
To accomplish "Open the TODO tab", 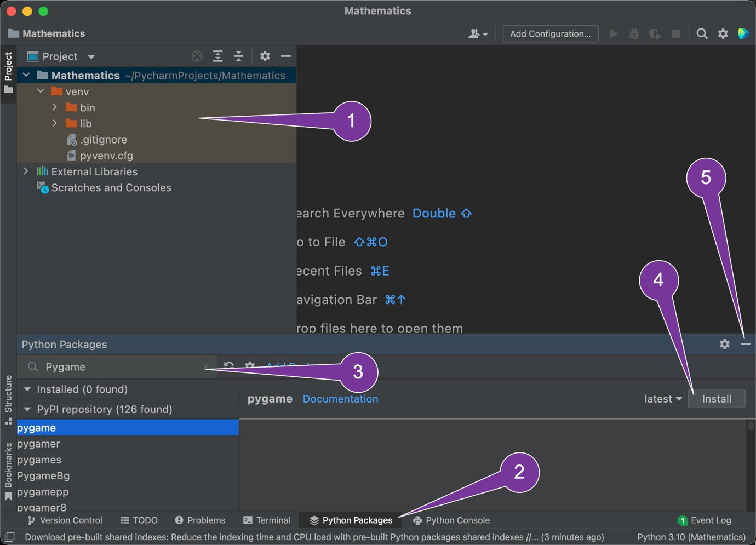I will (139, 520).
